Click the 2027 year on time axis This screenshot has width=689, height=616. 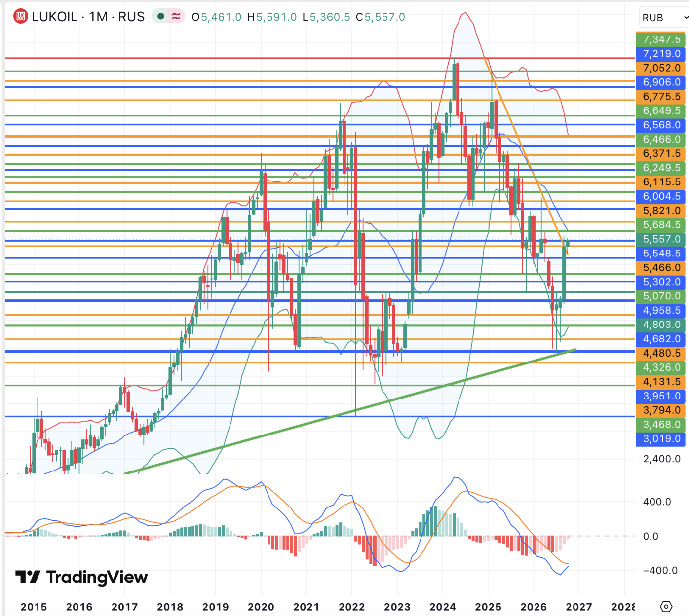[x=578, y=607]
